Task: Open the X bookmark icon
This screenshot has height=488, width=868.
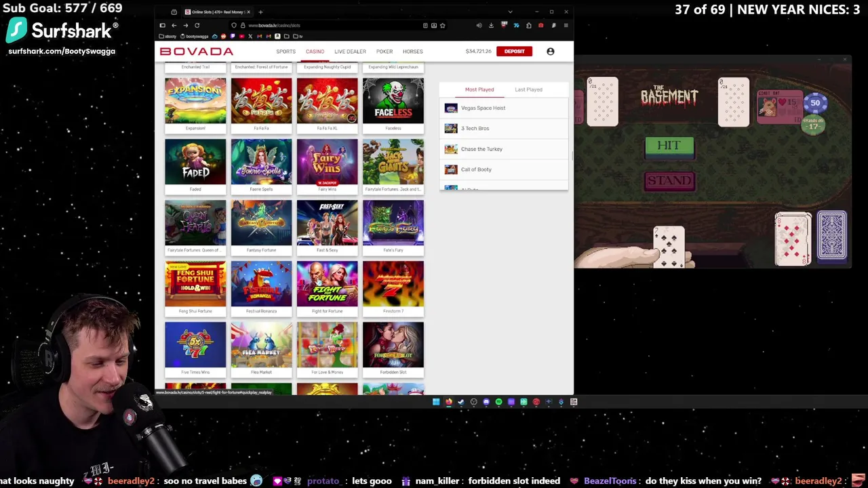Action: [x=250, y=36]
